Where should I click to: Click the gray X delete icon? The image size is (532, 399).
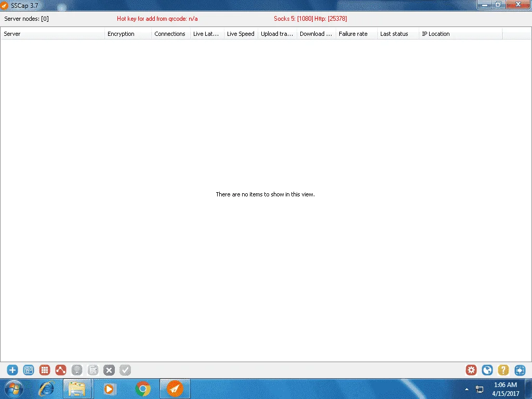click(109, 370)
